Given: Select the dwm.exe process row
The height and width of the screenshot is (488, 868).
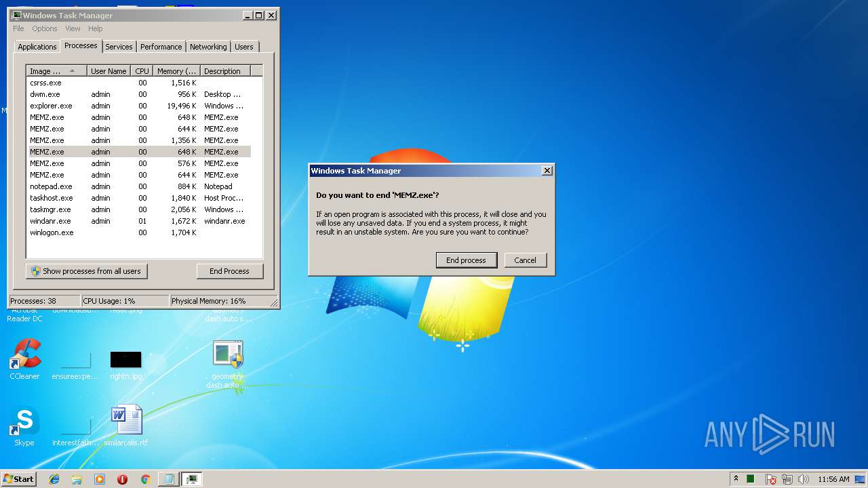Looking at the screenshot, I should point(139,94).
